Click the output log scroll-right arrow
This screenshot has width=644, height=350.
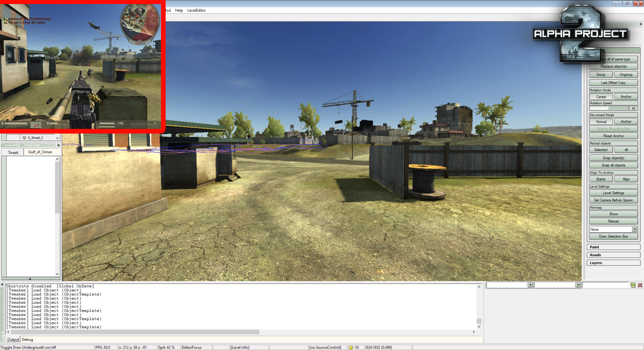pyautogui.click(x=474, y=332)
